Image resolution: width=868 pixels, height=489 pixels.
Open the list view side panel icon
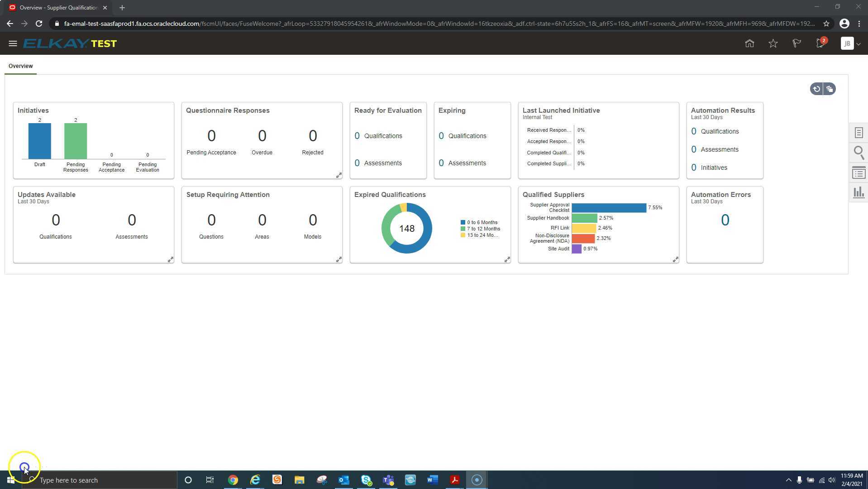[x=858, y=173]
